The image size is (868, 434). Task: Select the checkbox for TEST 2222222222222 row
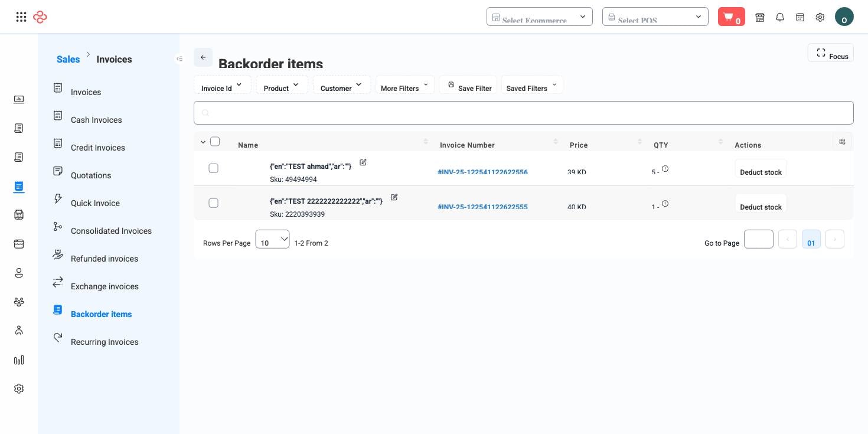pos(214,203)
